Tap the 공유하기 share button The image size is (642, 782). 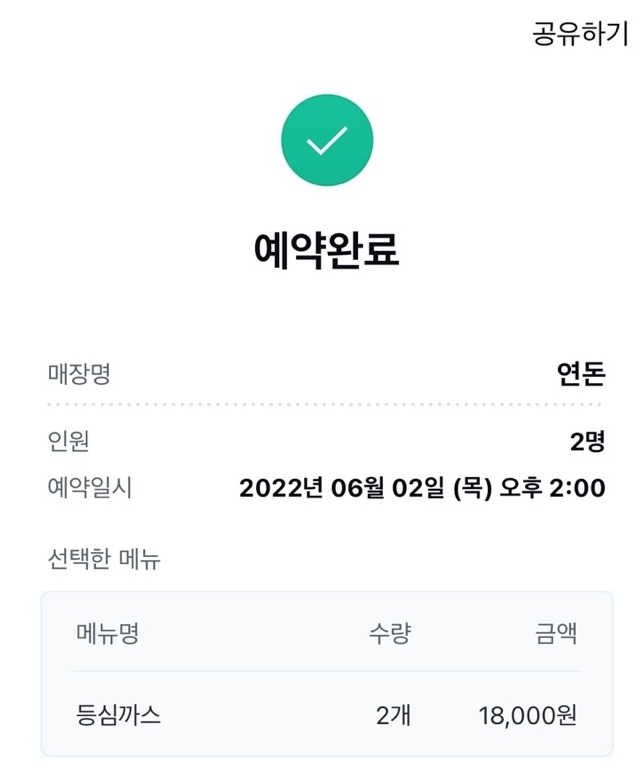pos(580,34)
